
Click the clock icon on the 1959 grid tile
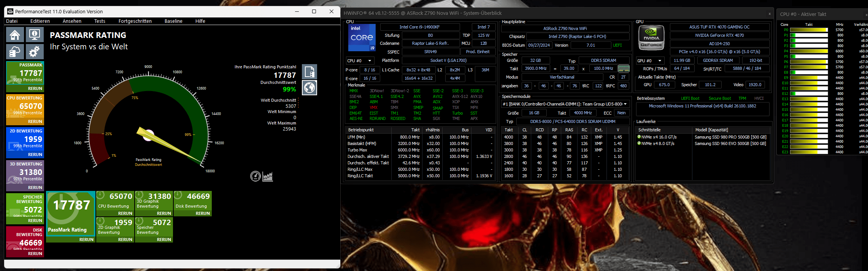(x=101, y=221)
